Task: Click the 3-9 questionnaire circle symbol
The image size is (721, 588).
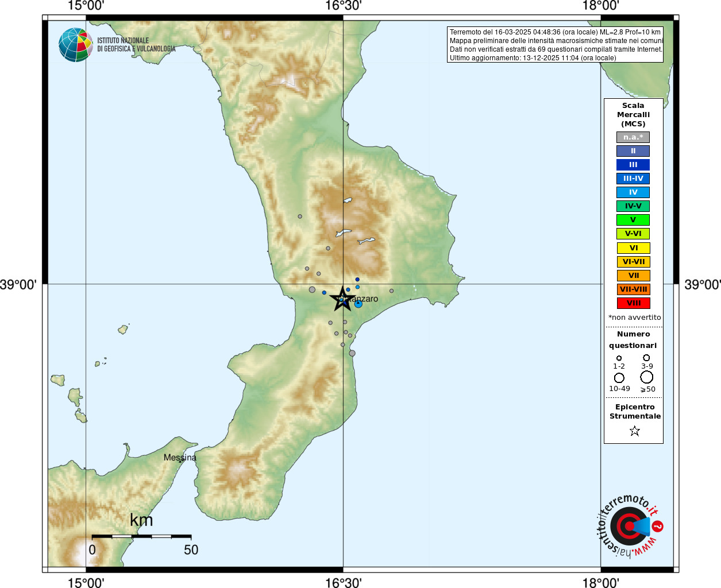Action: click(x=646, y=358)
